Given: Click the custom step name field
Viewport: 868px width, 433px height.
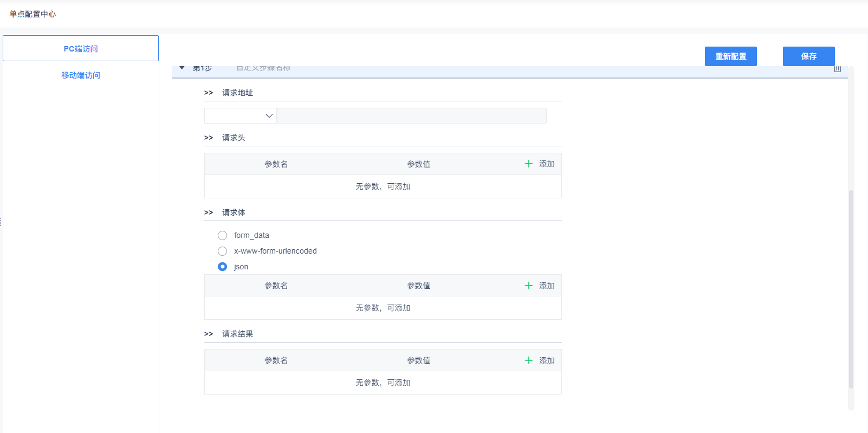Looking at the screenshot, I should 263,69.
